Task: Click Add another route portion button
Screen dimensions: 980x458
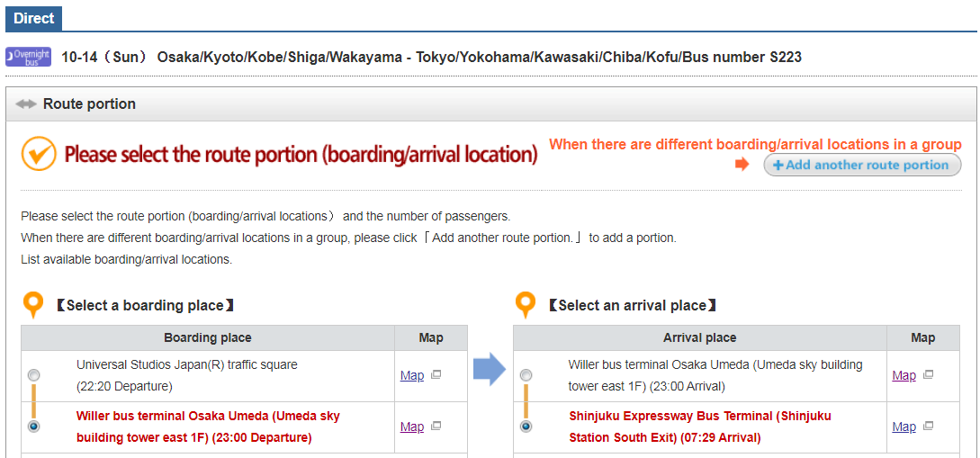Action: click(862, 165)
